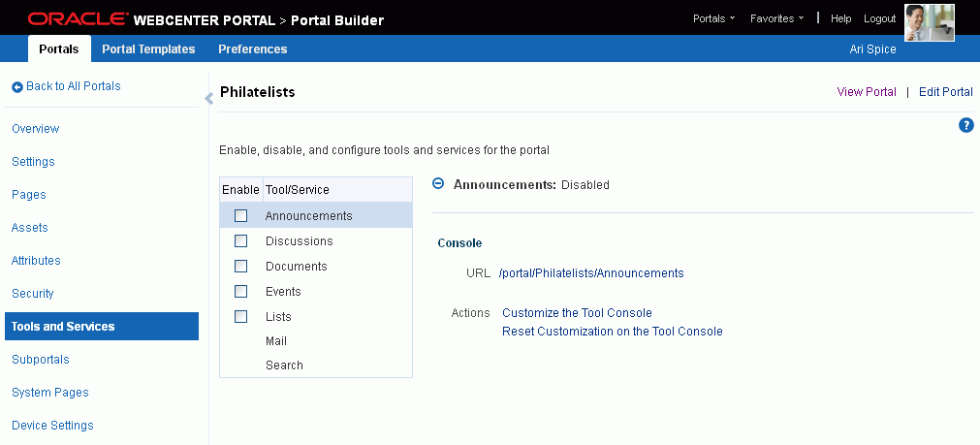
Task: Enable the Documents checkbox
Action: (240, 267)
